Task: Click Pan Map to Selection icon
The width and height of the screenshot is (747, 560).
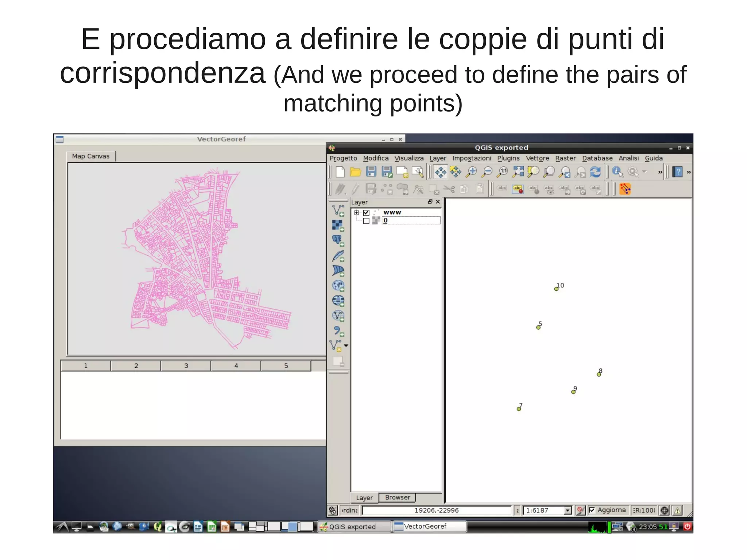Action: click(x=455, y=171)
